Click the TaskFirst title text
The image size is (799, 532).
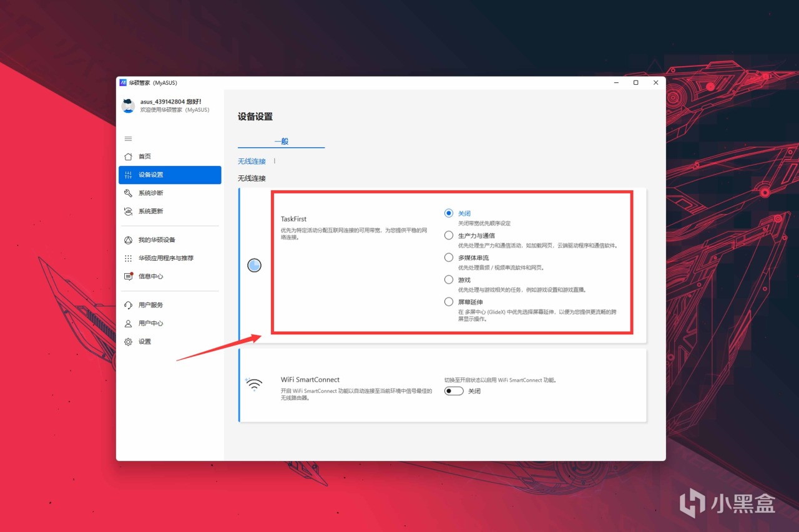coord(294,220)
